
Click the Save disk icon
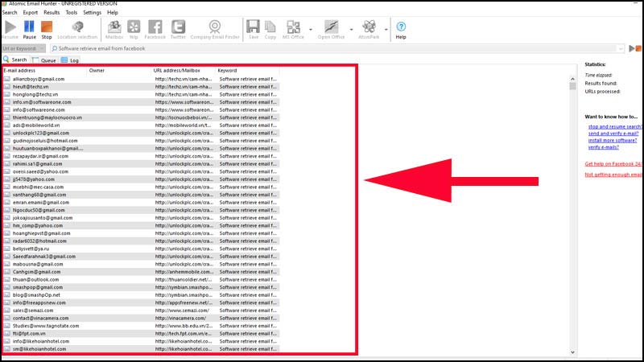[254, 29]
